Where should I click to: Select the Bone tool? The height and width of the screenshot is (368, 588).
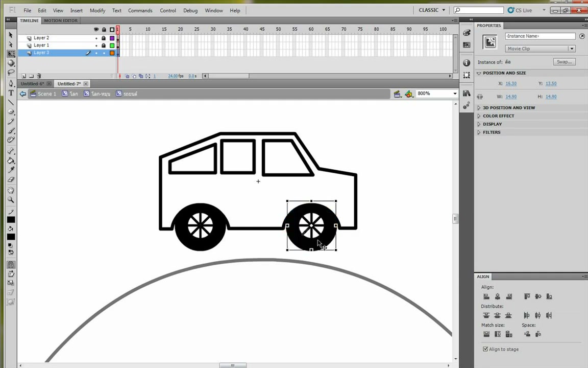[x=11, y=151]
